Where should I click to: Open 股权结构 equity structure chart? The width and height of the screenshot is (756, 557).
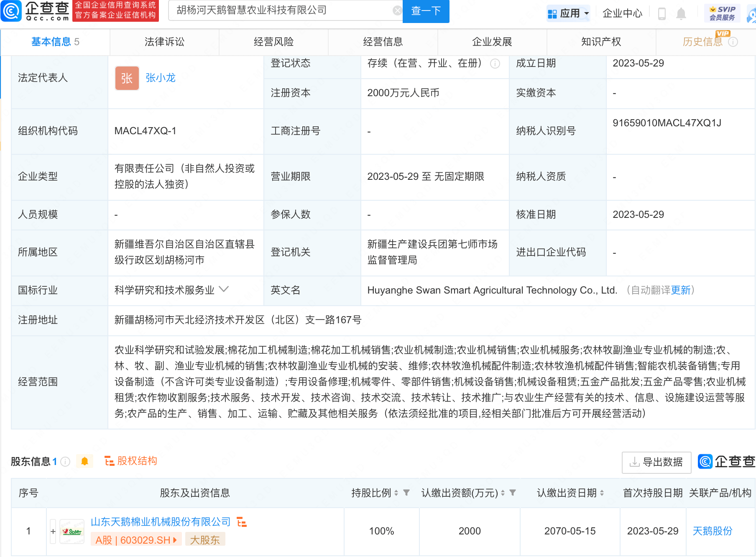coord(131,461)
